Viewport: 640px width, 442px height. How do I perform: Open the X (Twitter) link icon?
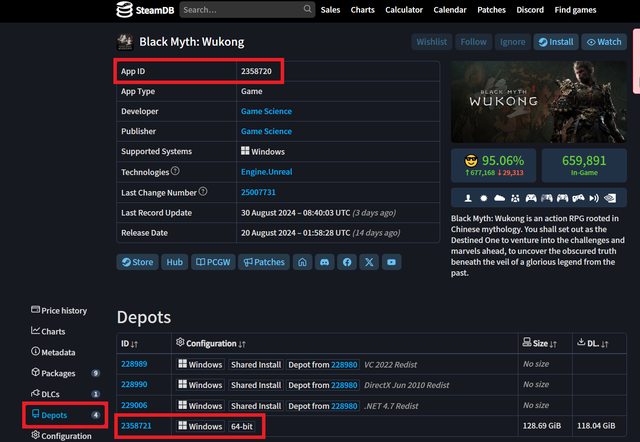[x=369, y=262]
